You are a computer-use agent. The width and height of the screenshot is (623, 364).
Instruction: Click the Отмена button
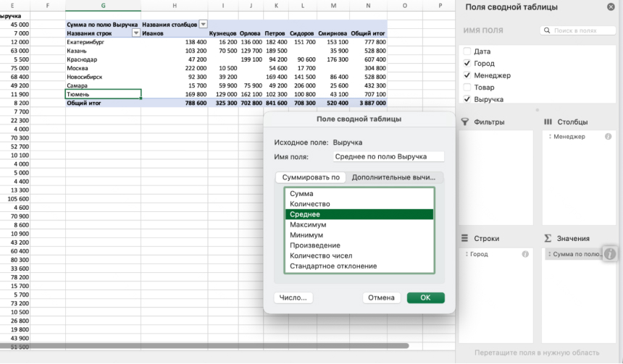tap(381, 297)
